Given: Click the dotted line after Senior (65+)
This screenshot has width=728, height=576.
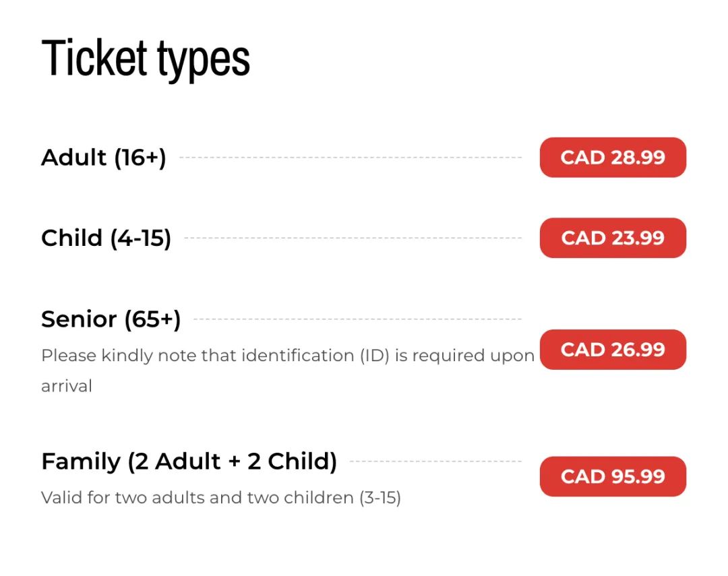Looking at the screenshot, I should pos(357,319).
